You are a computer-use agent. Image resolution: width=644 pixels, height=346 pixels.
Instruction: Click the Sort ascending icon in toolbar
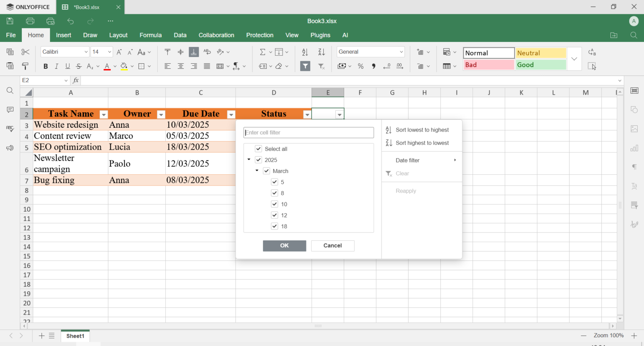click(305, 52)
